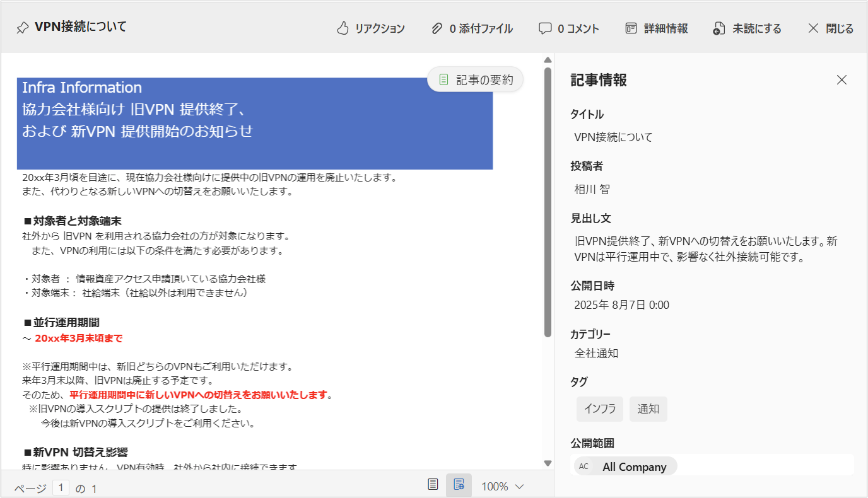The height and width of the screenshot is (498, 868).
Task: Close the 記事情報 panel with the X
Action: 842,80
